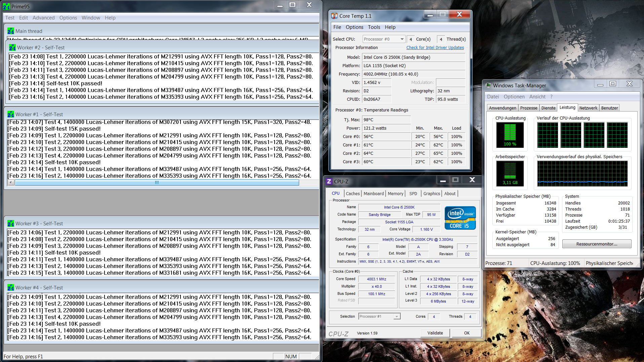This screenshot has width=644, height=362.
Task: Click the Frequency field showing 4002.04MHz
Action: (413, 74)
